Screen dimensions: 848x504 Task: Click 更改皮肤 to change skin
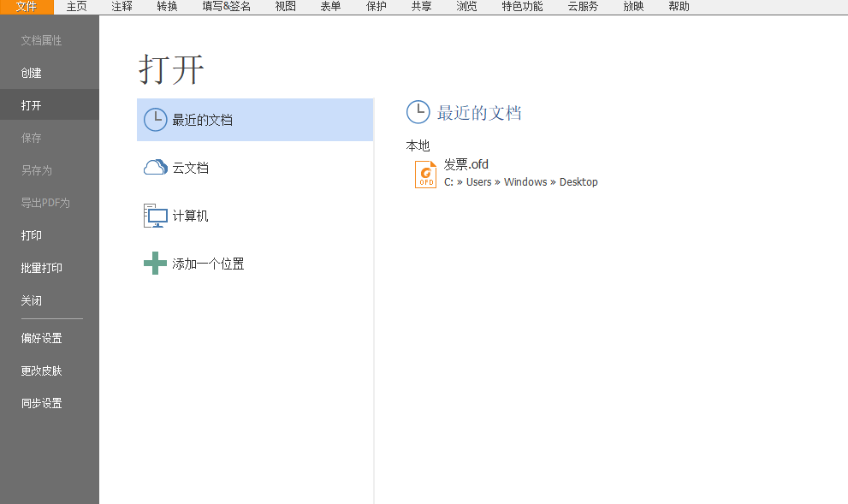(42, 371)
